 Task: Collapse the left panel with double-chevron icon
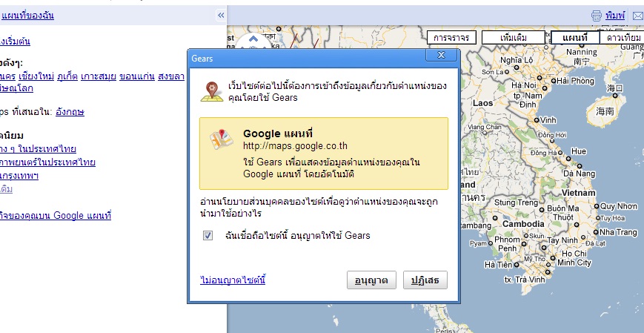(221, 16)
